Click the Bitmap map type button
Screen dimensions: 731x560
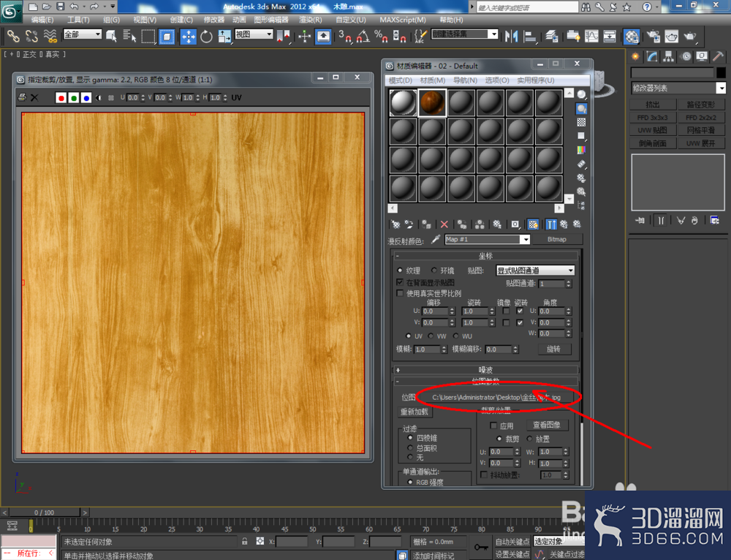[556, 239]
